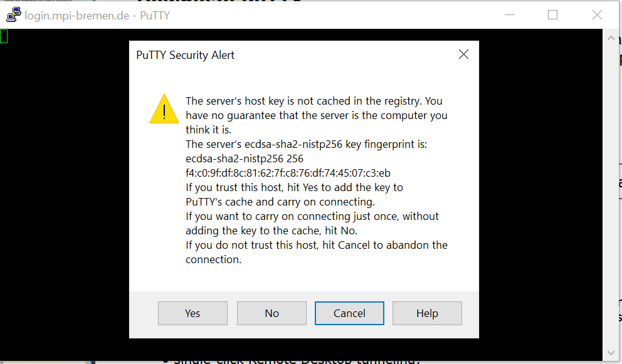This screenshot has height=364, width=622.
Task: Abandon the connection with Cancel
Action: [x=349, y=313]
